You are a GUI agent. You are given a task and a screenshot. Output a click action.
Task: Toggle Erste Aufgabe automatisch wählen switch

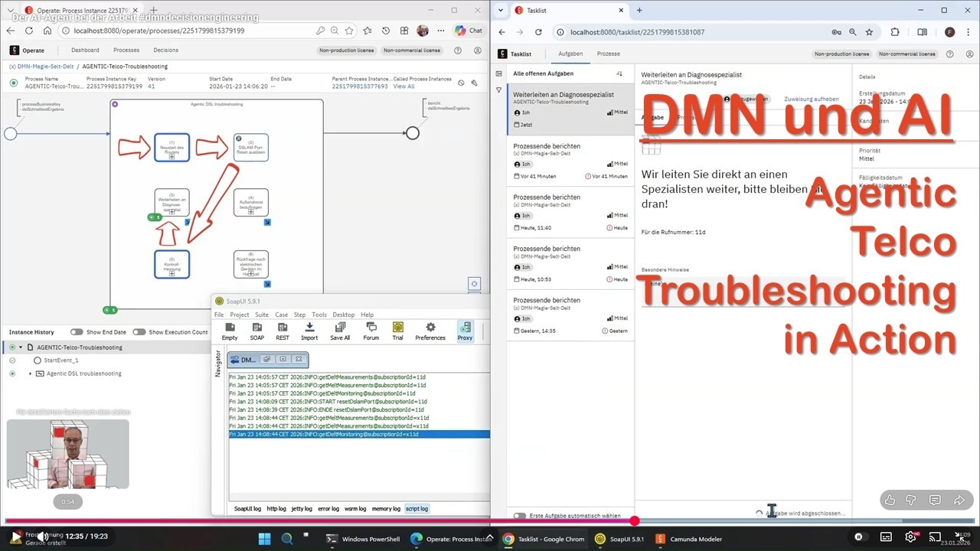pos(520,516)
